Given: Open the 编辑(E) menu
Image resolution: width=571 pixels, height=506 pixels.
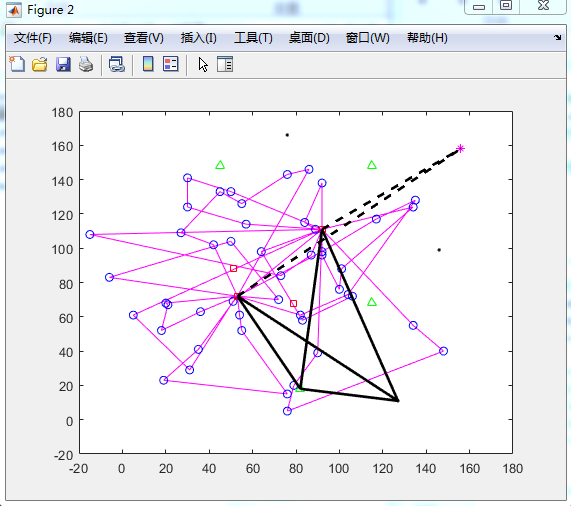Looking at the screenshot, I should click(x=88, y=37).
